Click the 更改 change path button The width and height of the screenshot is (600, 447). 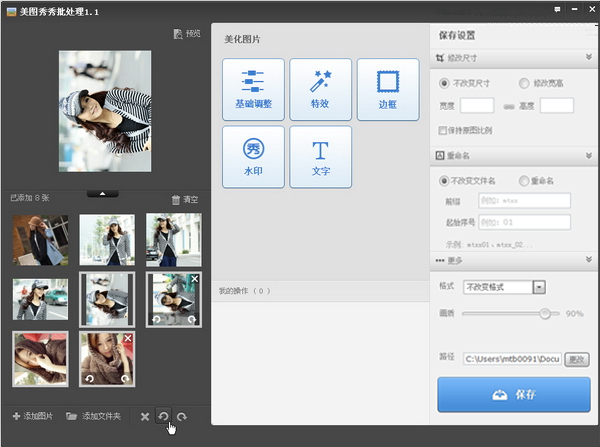pos(577,359)
